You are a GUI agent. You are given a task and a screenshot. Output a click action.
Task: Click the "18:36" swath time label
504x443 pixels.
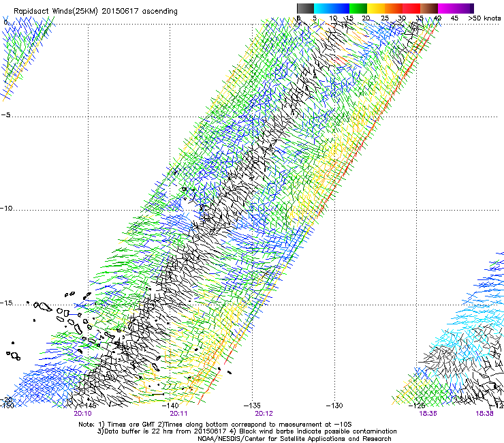[428, 414]
